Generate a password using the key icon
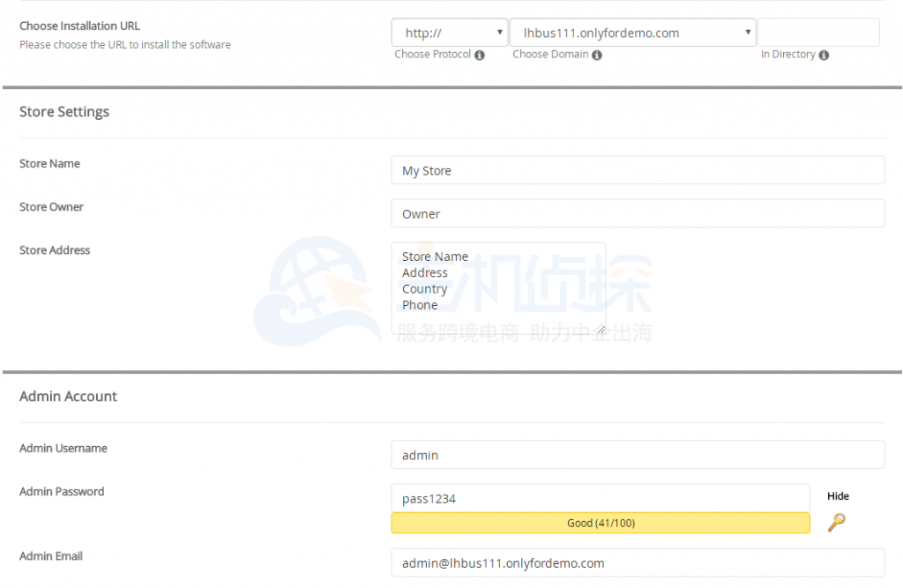903x588 pixels. point(837,523)
